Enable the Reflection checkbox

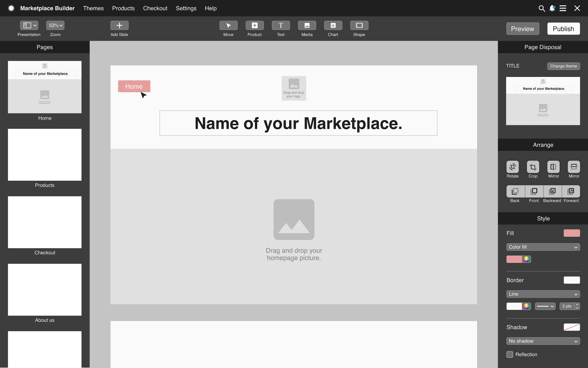coord(510,354)
